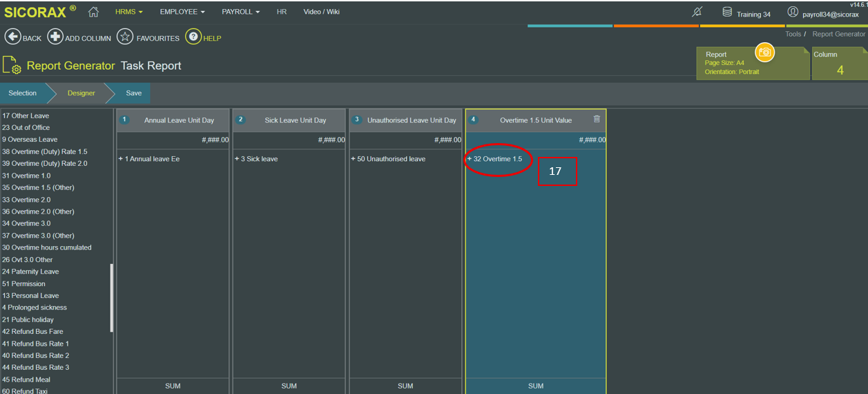Click the Report Generator breadcrumb link
This screenshot has width=868, height=394.
click(x=838, y=34)
